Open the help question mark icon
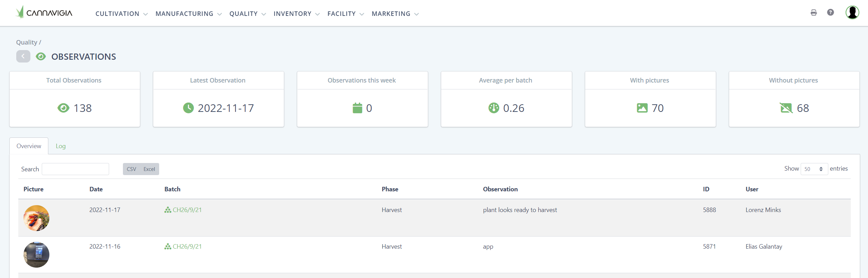The height and width of the screenshot is (278, 868). point(830,12)
